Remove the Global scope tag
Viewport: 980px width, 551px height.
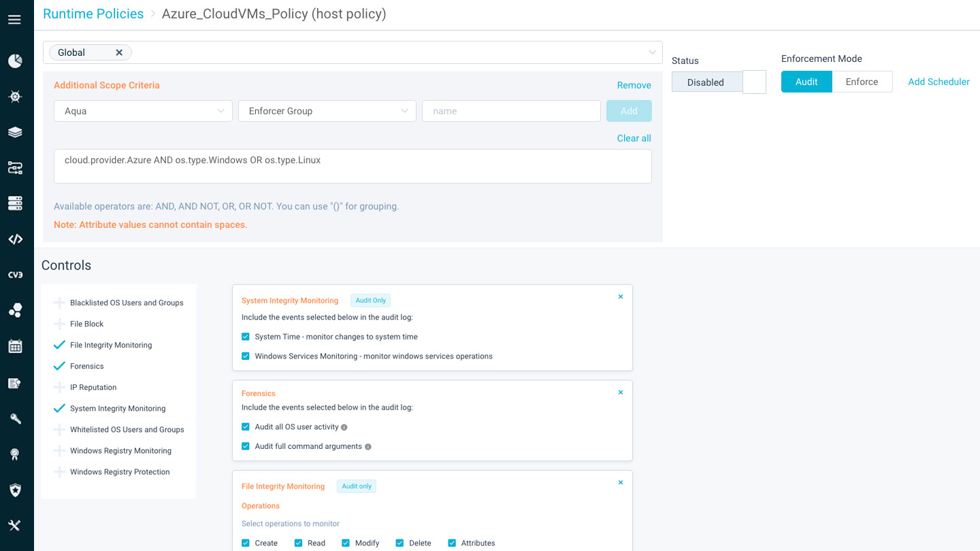(x=119, y=52)
